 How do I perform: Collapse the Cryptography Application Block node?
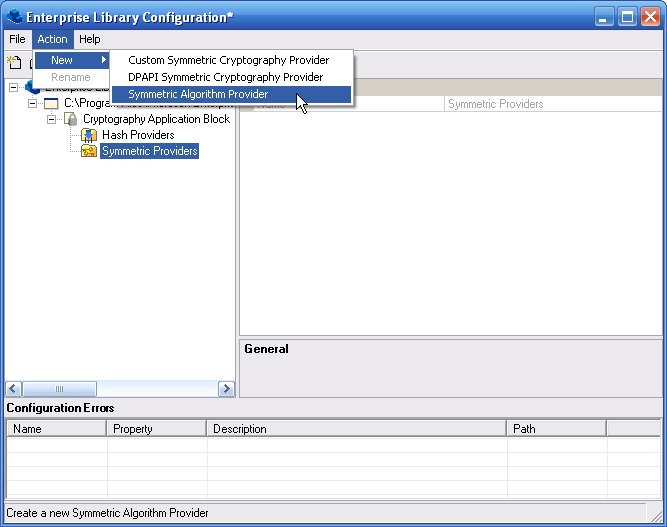click(51, 119)
